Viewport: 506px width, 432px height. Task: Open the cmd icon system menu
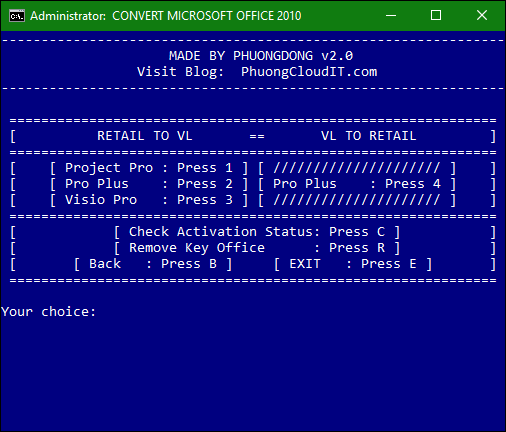[17, 16]
